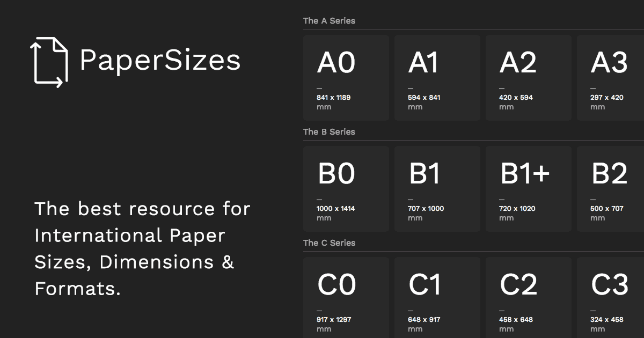Open the C0 paper size card
The width and height of the screenshot is (644, 338).
[x=346, y=297]
